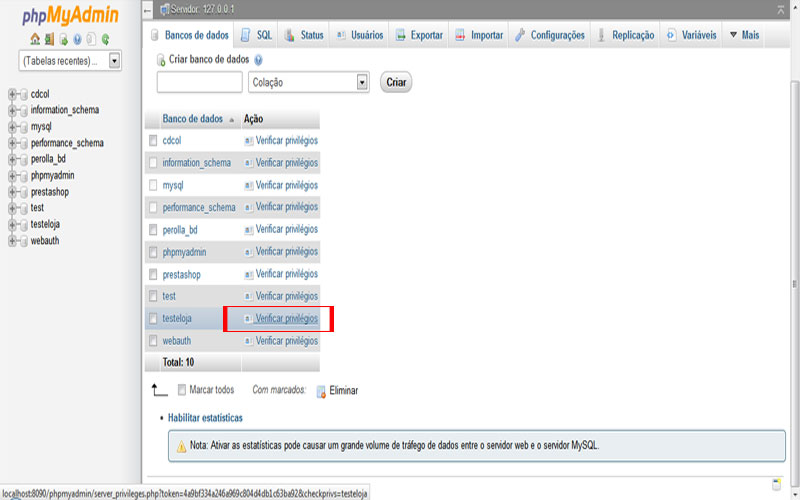Open the grey documentation page icon
Image resolution: width=800 pixels, height=500 pixels.
91,39
